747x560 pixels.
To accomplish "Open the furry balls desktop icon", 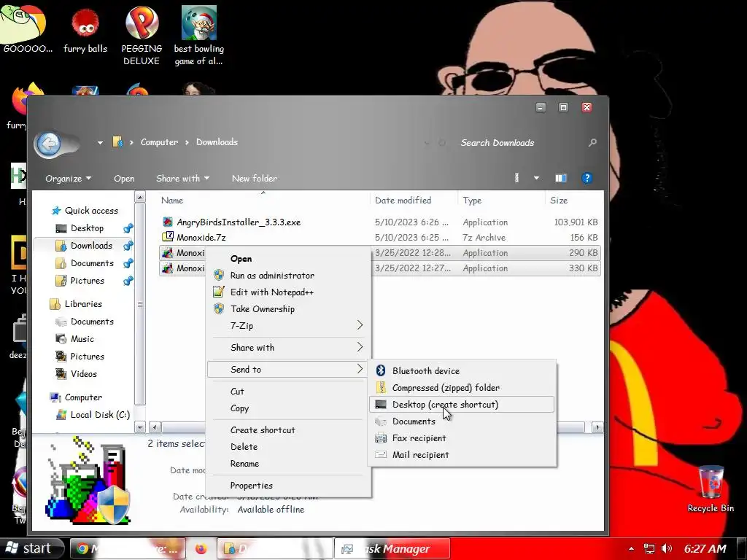I will 85,31.
